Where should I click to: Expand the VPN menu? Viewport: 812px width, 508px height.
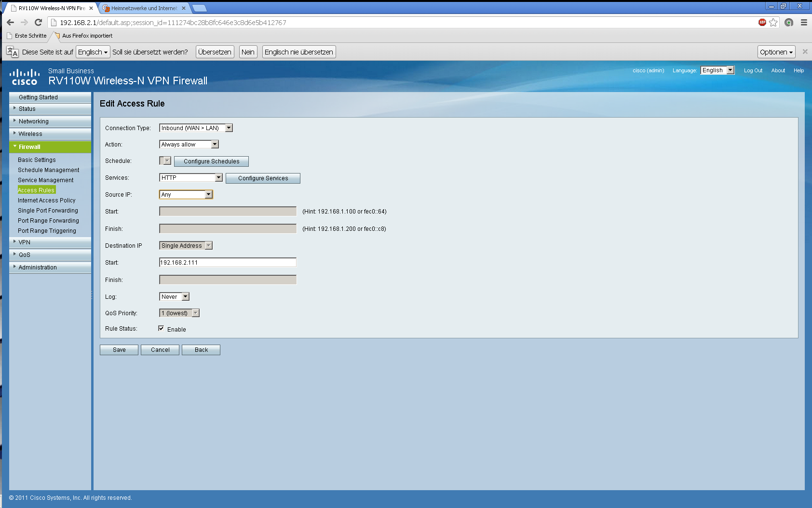(50, 242)
